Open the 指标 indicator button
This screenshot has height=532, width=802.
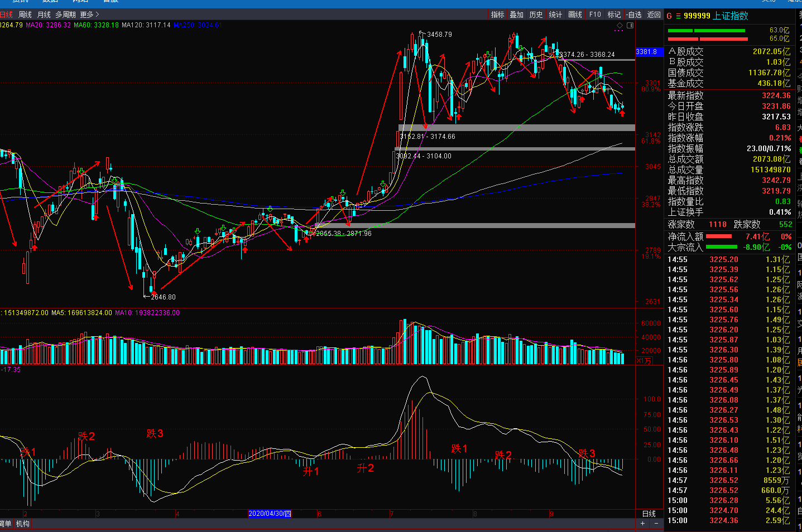(x=497, y=14)
